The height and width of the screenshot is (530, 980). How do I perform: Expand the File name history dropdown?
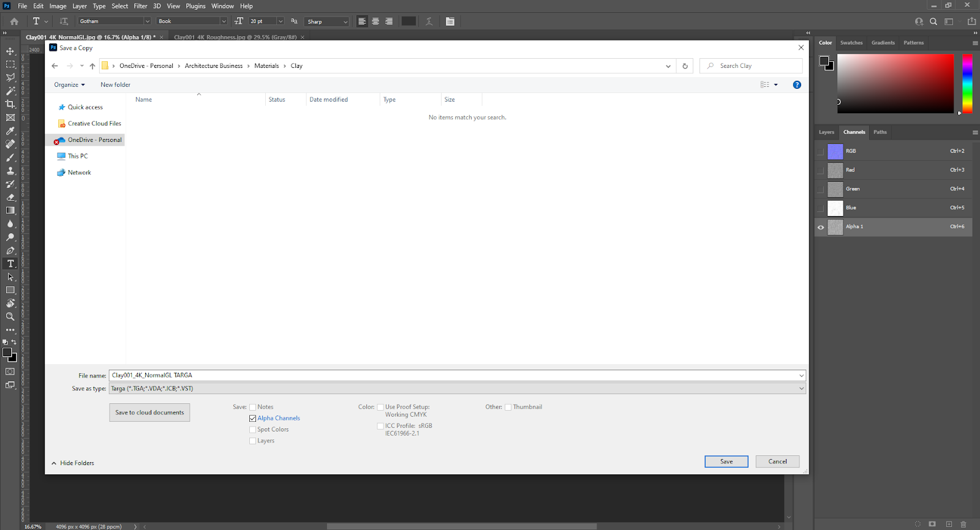point(801,376)
